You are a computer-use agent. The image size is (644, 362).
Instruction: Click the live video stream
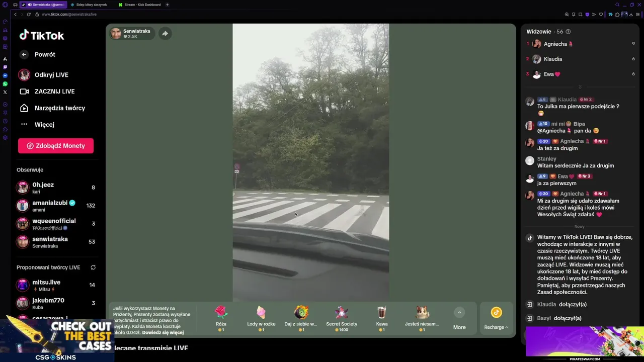tap(310, 162)
